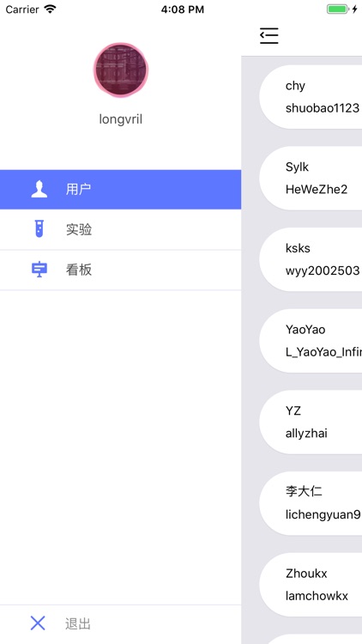Image resolution: width=362 pixels, height=644 pixels.
Task: Select the 用户 menu item
Action: click(120, 190)
